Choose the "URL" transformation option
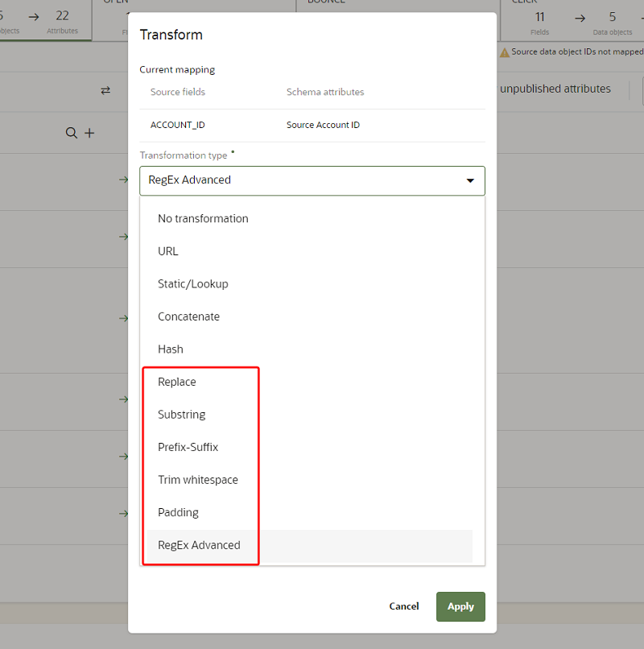 [x=167, y=251]
